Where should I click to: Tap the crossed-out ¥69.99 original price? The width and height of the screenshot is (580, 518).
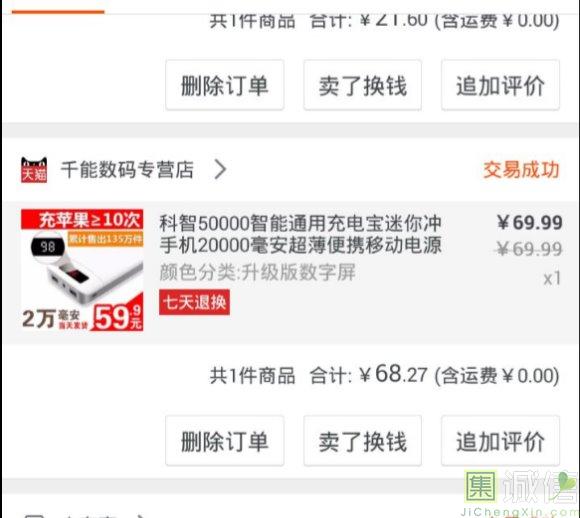(x=528, y=249)
